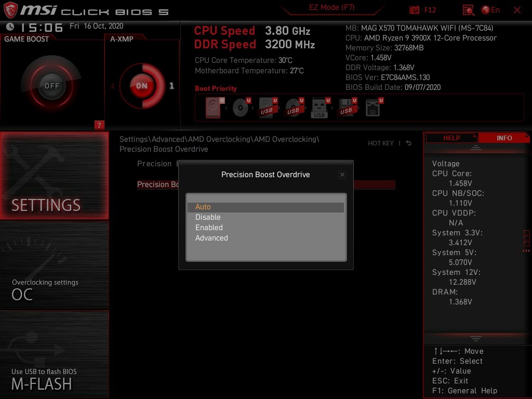Viewport: 532px width, 399px height.
Task: Select the optical disc boot device icon
Action: coord(241,108)
